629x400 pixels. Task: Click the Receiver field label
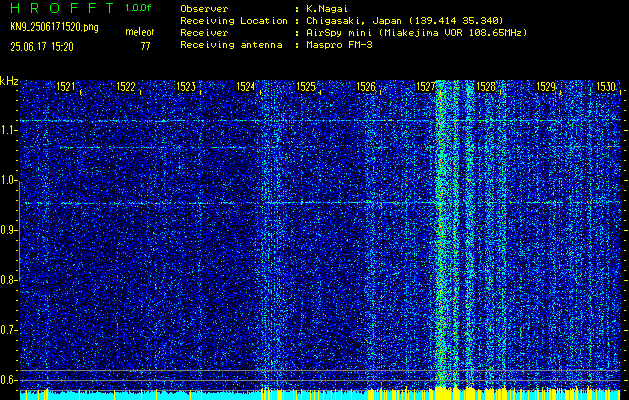tap(204, 33)
